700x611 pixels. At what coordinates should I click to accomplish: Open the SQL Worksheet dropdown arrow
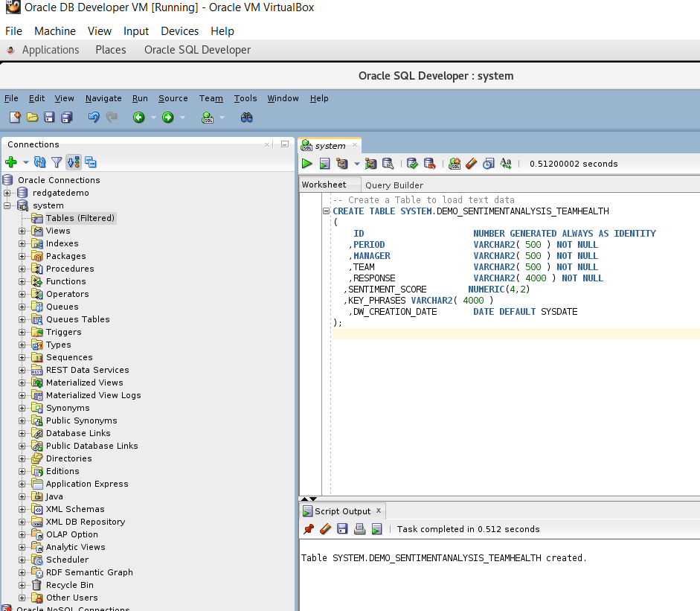(222, 118)
